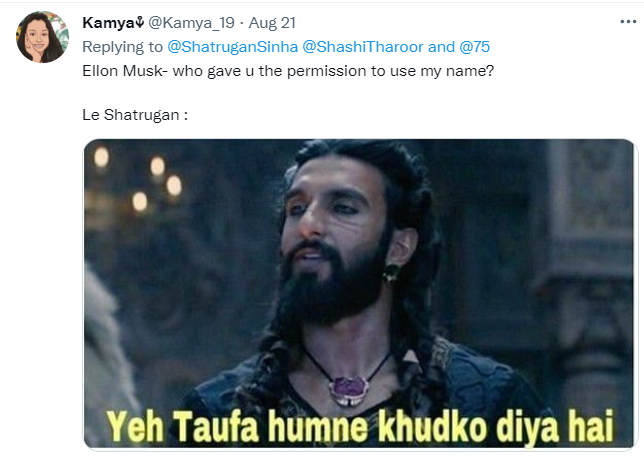Screen dimensions: 644x460
Task: Open the @ShatruganSinha mention link
Action: coord(232,47)
